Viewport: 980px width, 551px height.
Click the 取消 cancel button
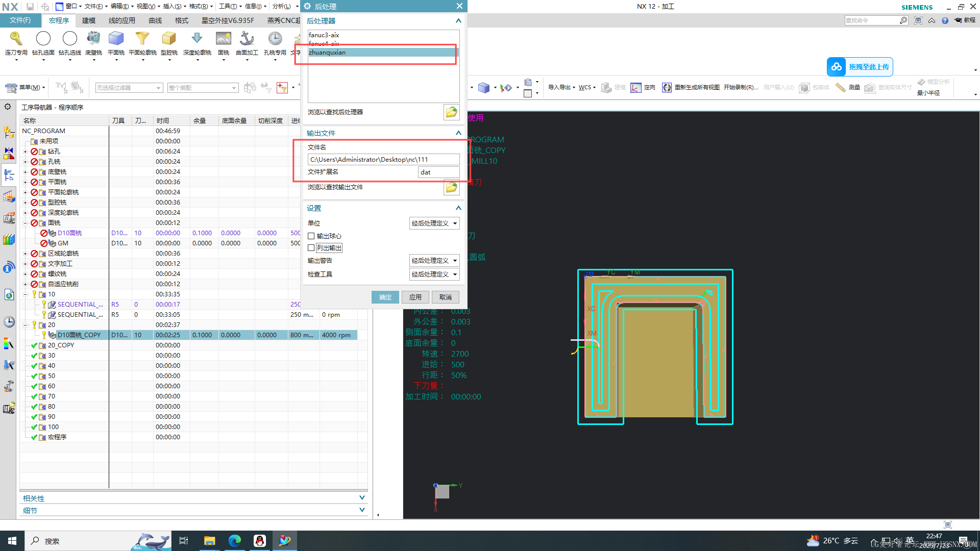coord(446,297)
